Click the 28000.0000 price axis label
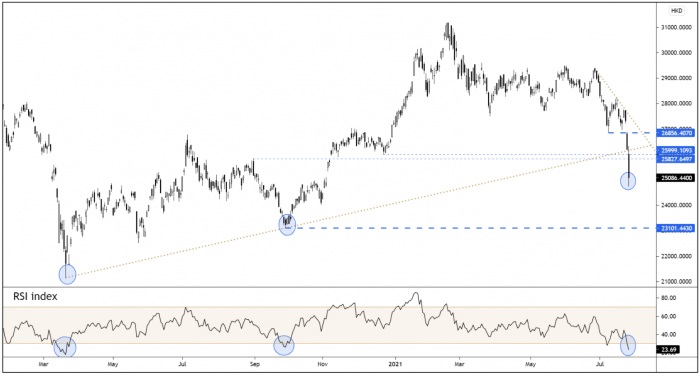The width and height of the screenshot is (700, 376). [677, 104]
